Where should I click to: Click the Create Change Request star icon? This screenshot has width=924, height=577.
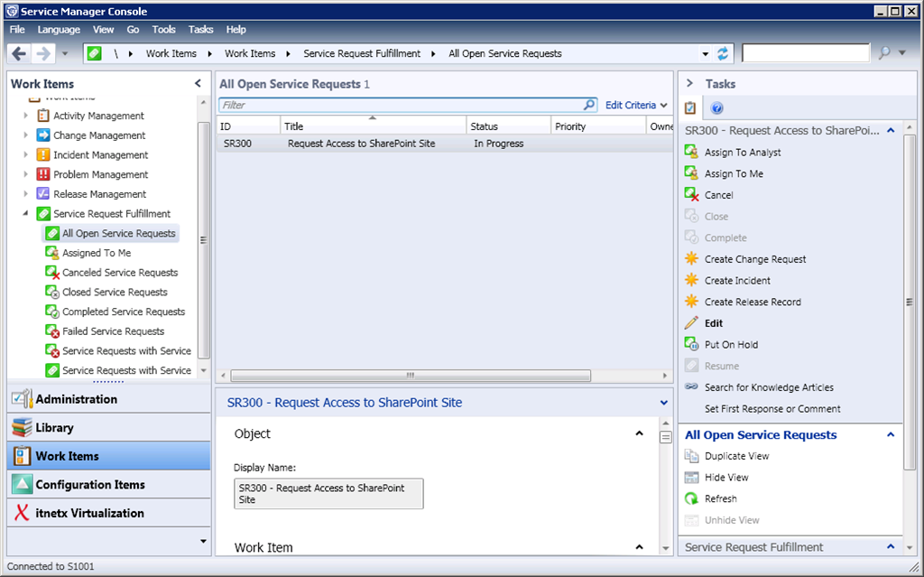[x=692, y=259]
